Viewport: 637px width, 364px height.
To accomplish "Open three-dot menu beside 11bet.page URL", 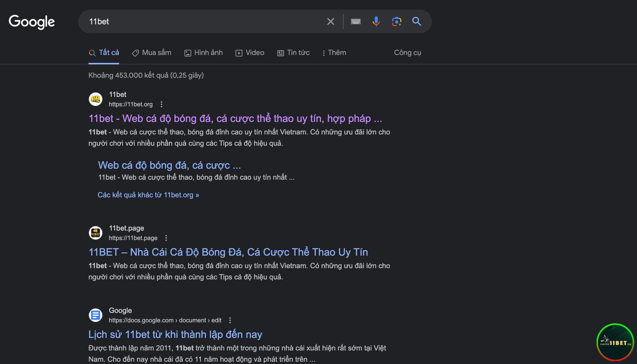I will [x=166, y=238].
